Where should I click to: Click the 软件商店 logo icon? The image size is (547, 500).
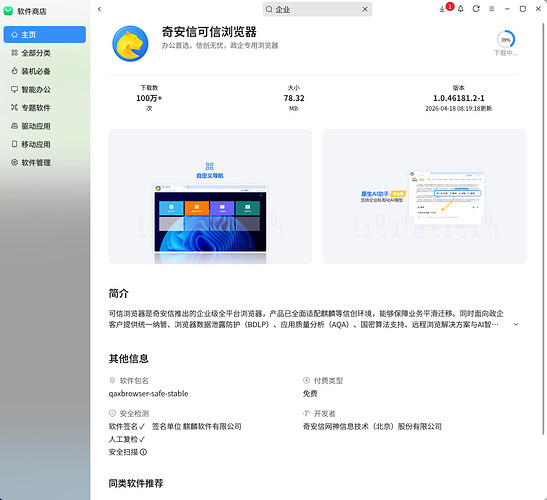(x=8, y=11)
